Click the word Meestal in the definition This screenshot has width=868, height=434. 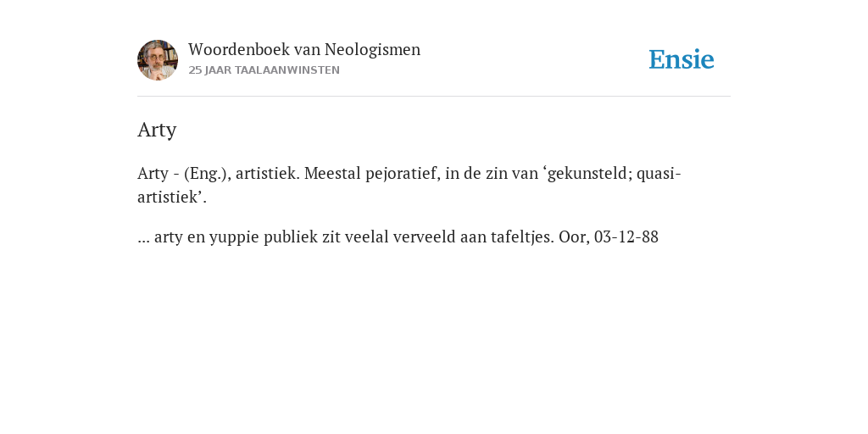coord(332,174)
